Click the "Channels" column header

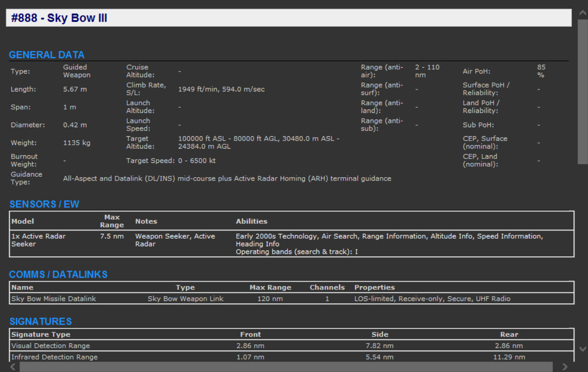[327, 288]
